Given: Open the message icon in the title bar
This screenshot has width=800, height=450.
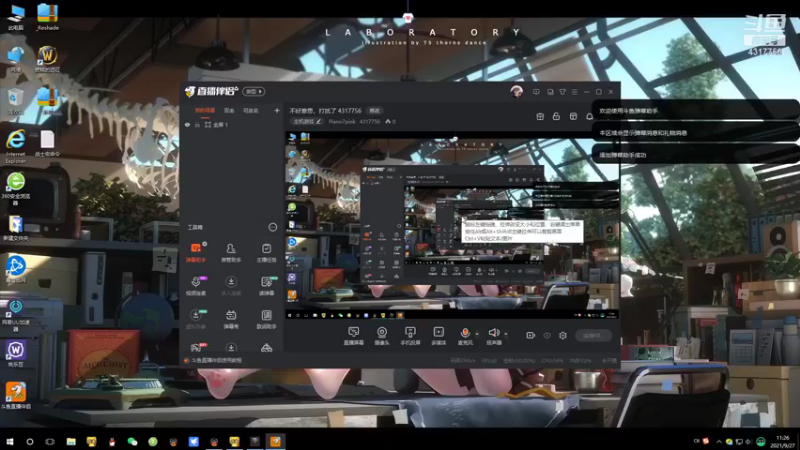Looking at the screenshot, I should (536, 92).
